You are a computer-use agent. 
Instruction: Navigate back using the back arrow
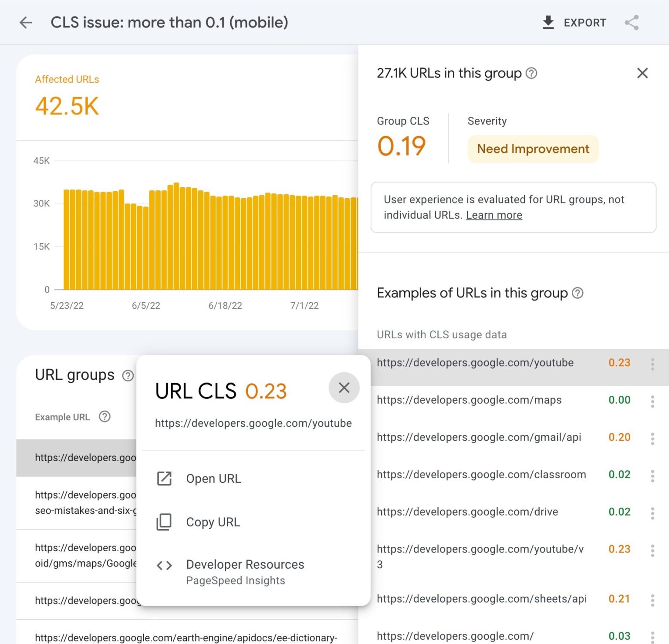(26, 22)
